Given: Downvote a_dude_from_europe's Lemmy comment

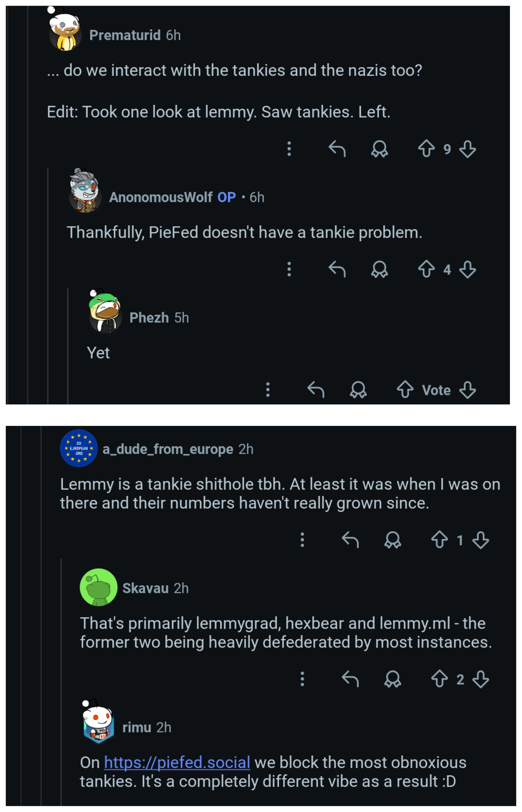Looking at the screenshot, I should [x=481, y=540].
